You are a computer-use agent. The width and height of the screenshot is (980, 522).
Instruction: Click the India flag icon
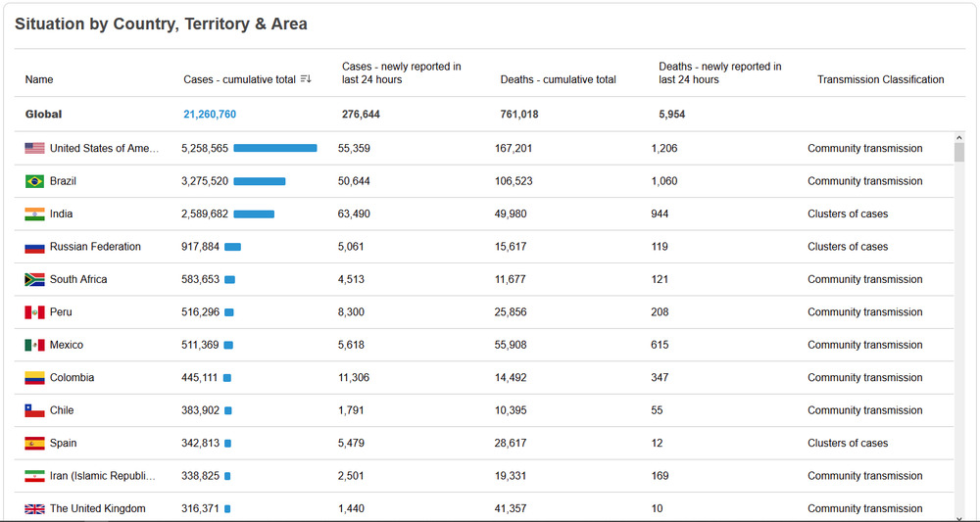click(35, 214)
